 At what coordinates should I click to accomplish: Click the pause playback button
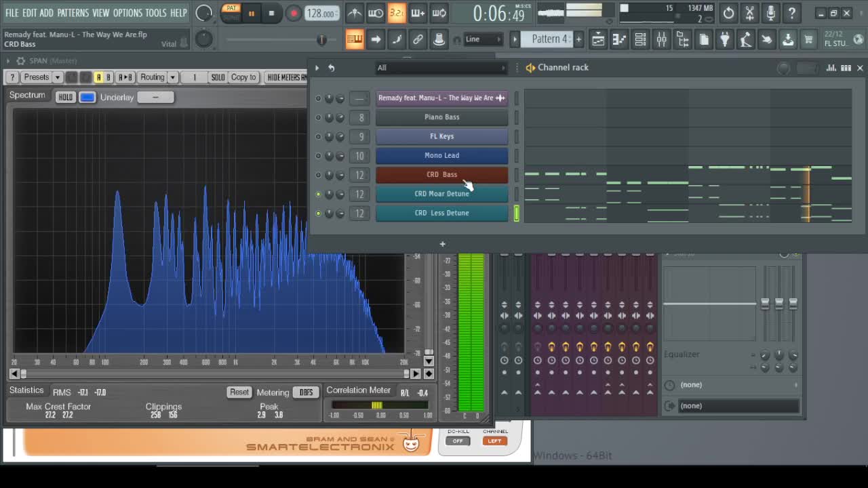[252, 14]
